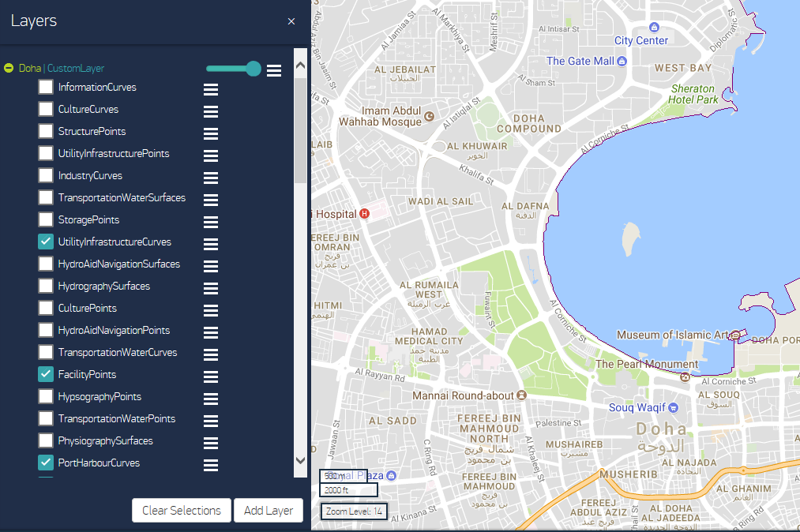Check the HydrographySurfaces layer checkbox
Screen dimensions: 800x532
(x=46, y=287)
